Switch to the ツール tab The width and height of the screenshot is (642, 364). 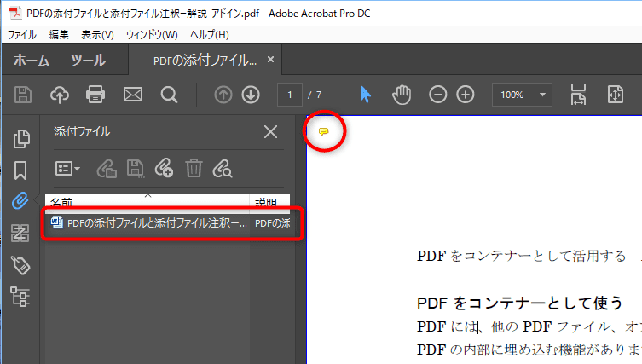88,60
